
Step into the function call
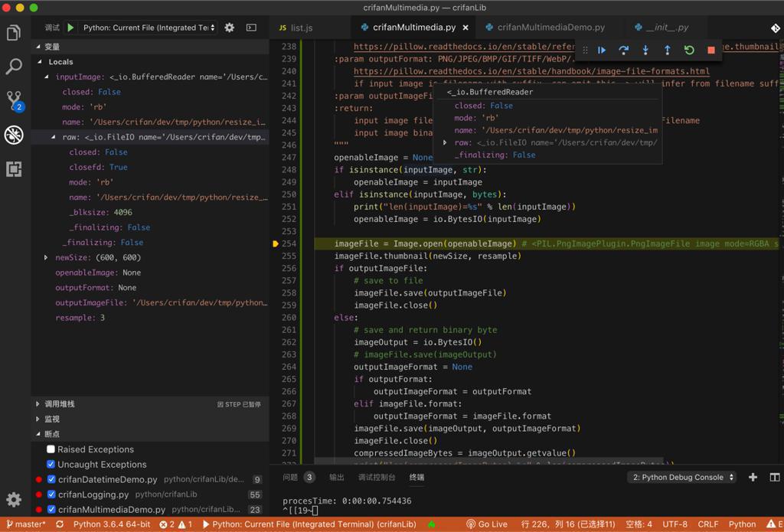click(x=645, y=51)
